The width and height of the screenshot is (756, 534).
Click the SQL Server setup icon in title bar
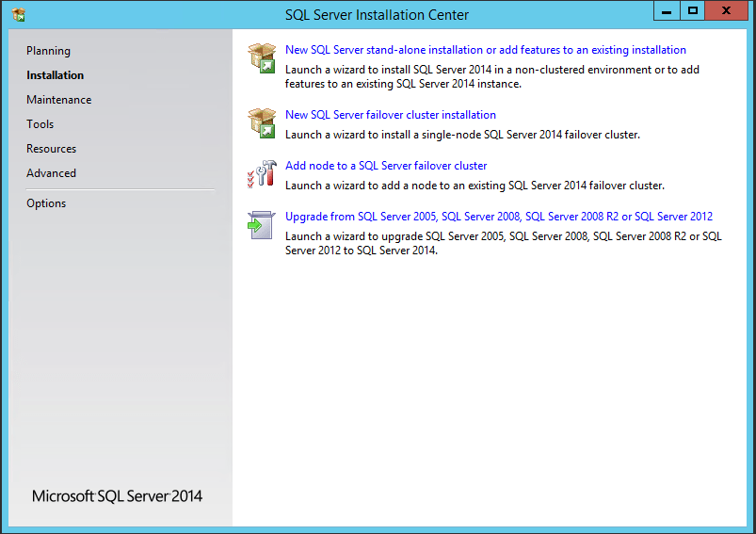tap(19, 15)
